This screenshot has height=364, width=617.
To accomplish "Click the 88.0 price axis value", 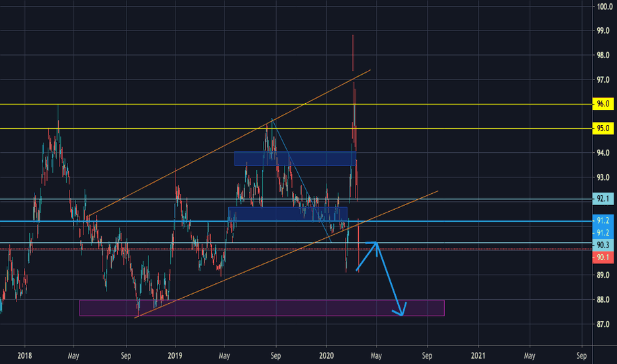I will (603, 299).
